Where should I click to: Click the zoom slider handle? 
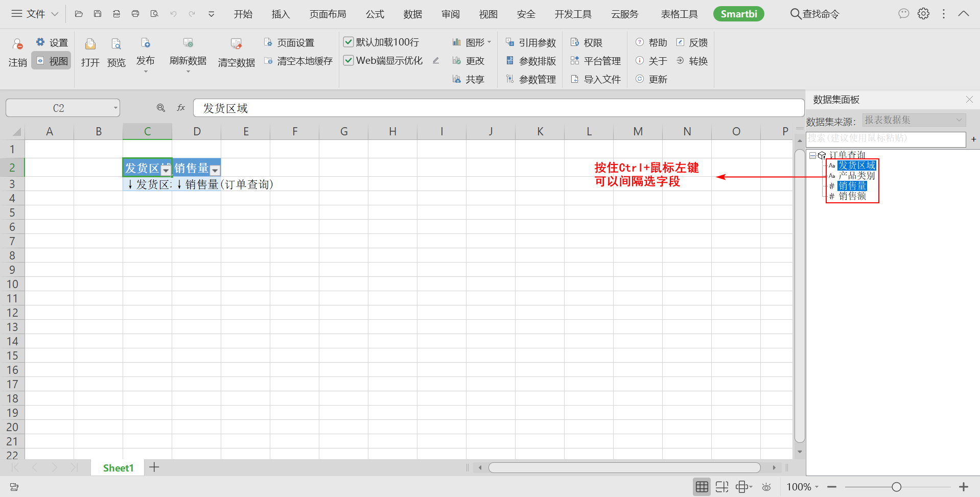pyautogui.click(x=896, y=487)
